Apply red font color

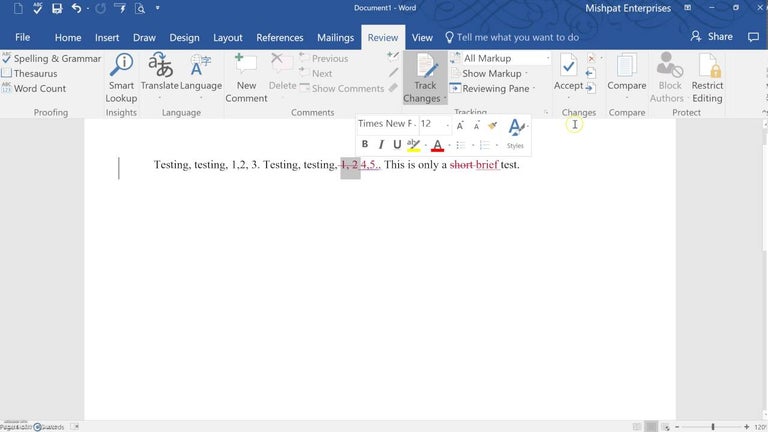437,145
